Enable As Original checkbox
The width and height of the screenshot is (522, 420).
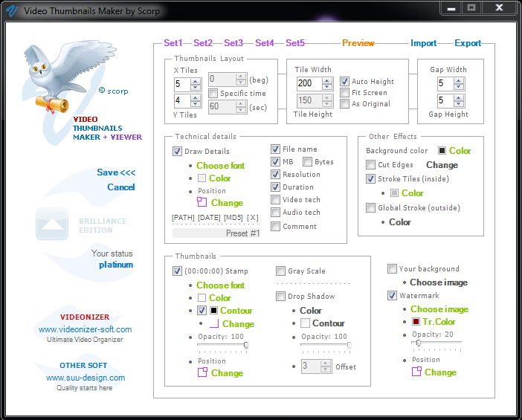[344, 103]
